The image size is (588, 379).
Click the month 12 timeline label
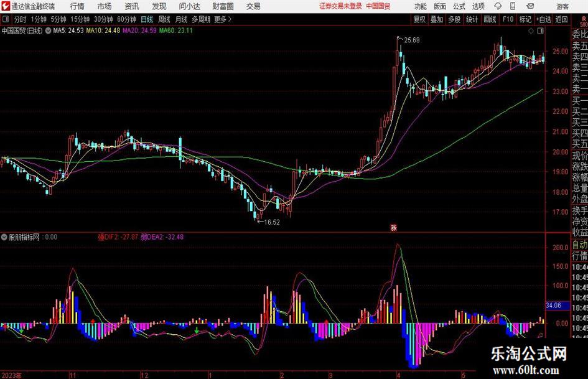coord(144,375)
